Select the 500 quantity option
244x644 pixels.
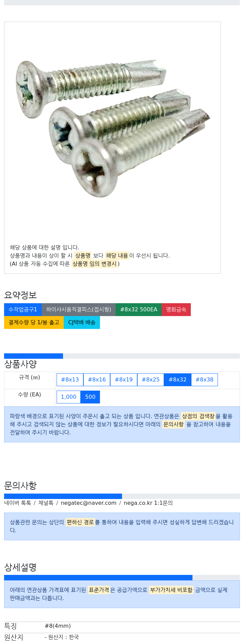90,397
